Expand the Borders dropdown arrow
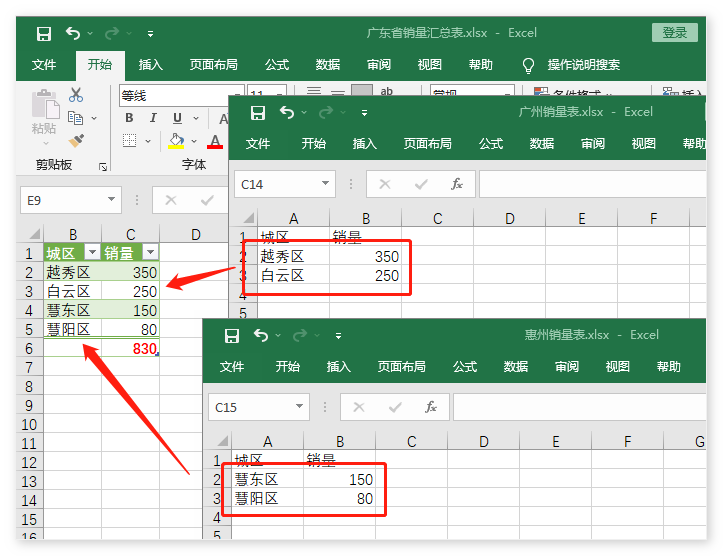 (148, 141)
